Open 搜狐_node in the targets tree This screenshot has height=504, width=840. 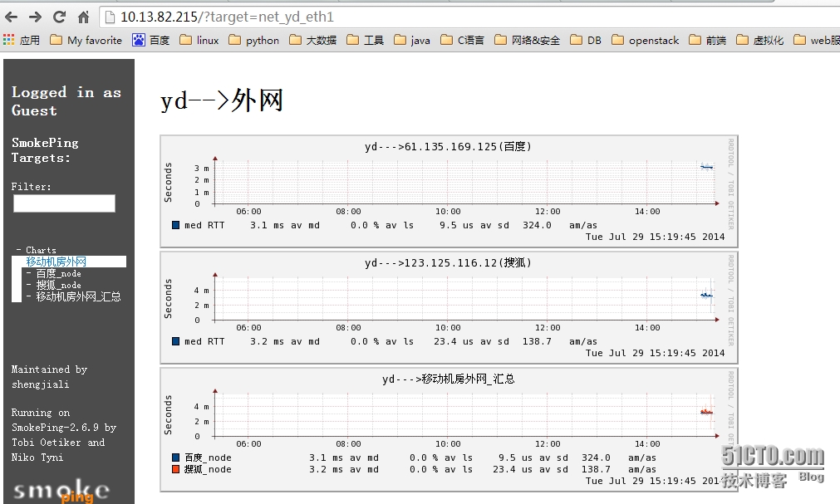58,286
